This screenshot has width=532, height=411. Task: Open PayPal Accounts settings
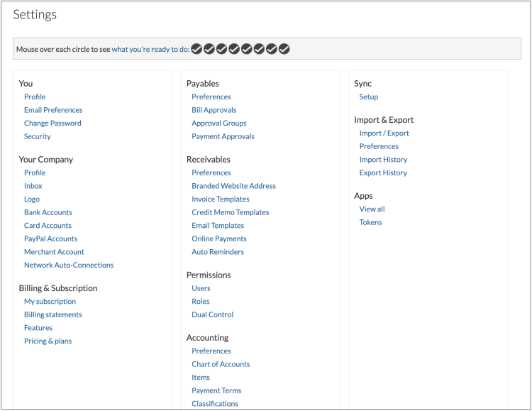(50, 239)
